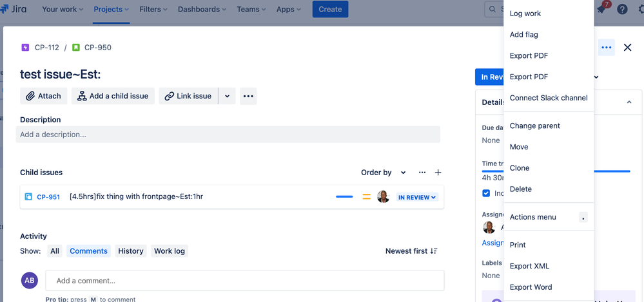The width and height of the screenshot is (644, 302).
Task: Click the Link issue button
Action: click(188, 96)
